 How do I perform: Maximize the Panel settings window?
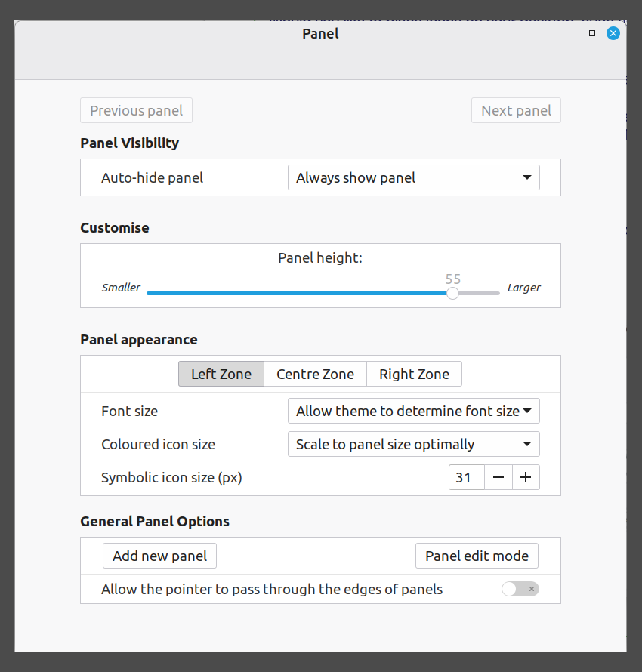(x=592, y=33)
